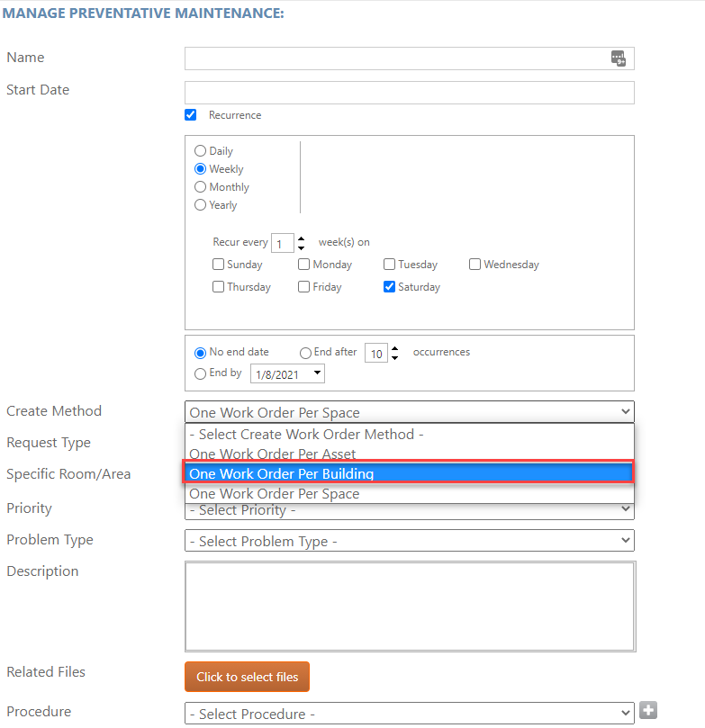Check the Monday checkbox
705x728 pixels.
303,265
